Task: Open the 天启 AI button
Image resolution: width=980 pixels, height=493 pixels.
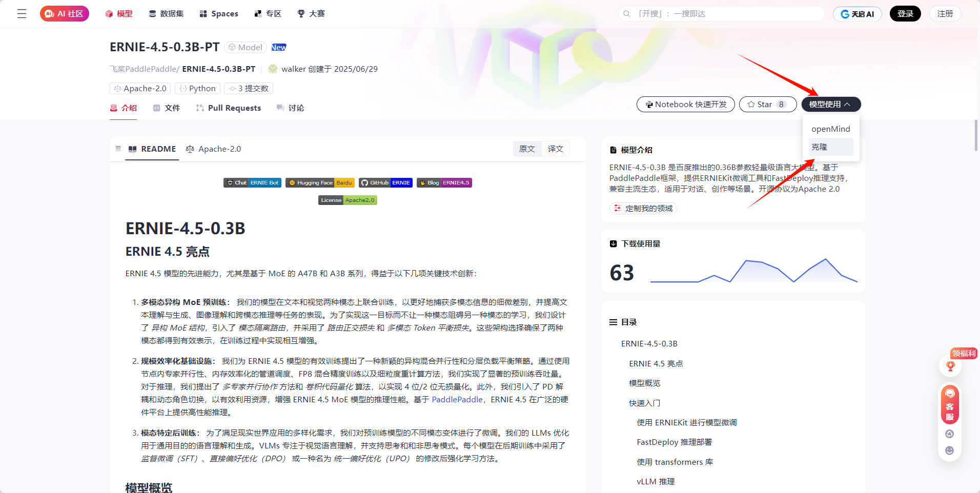Action: tap(857, 14)
